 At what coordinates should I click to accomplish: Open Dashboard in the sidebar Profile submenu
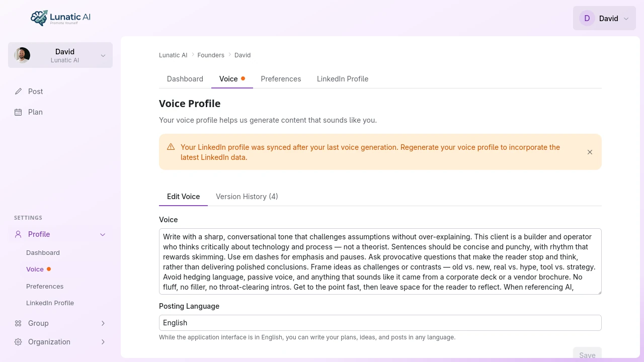pos(43,253)
